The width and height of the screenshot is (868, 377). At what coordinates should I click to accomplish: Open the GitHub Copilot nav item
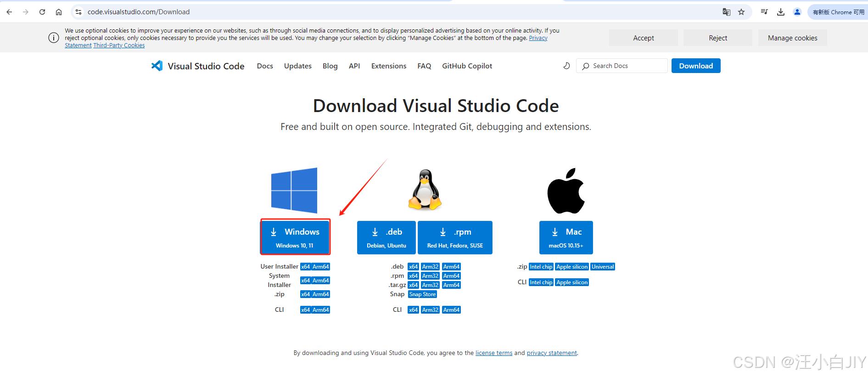[x=467, y=66]
